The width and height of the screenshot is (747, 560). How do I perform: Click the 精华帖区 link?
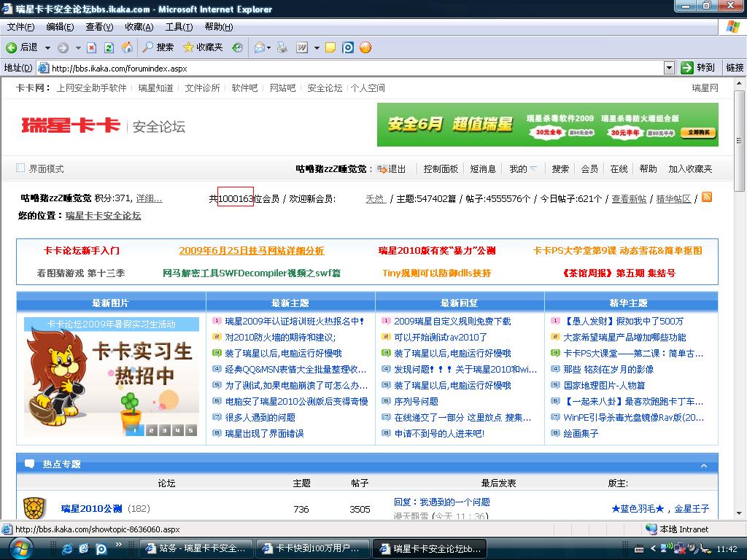coord(673,198)
